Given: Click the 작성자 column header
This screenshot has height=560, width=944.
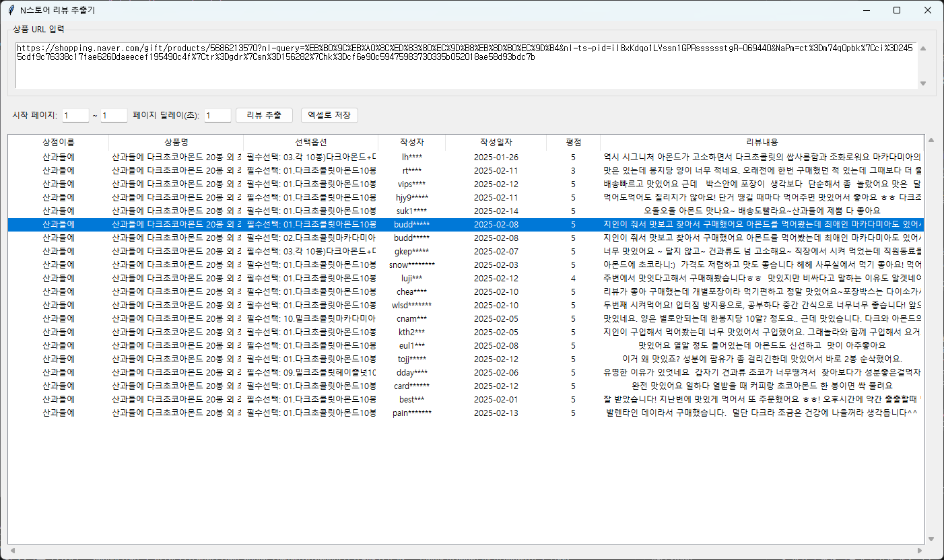Looking at the screenshot, I should (x=411, y=143).
